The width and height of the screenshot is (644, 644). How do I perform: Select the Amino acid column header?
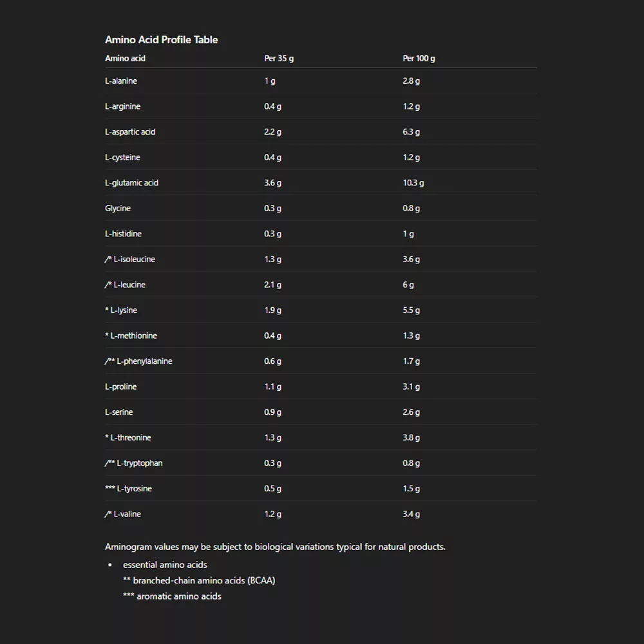125,59
